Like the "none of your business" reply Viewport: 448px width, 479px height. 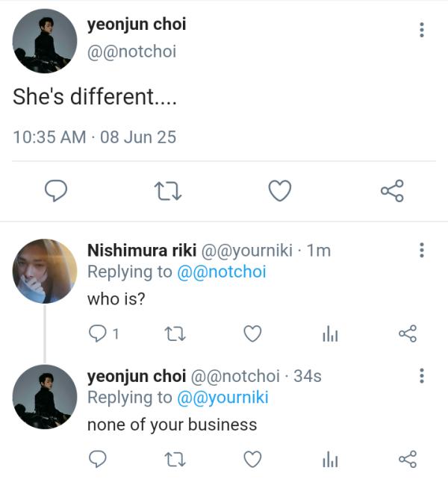(x=253, y=457)
